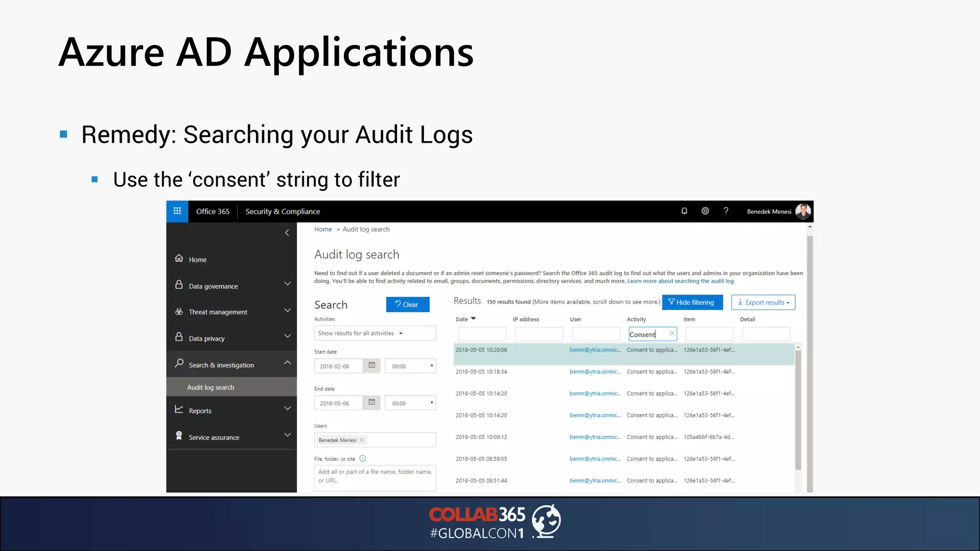Click the Start date field 2018-02-08
The width and height of the screenshot is (980, 551).
pyautogui.click(x=339, y=366)
